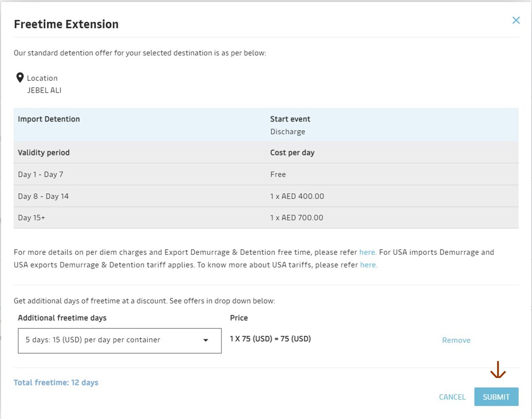Open the 'here' link about USA tariffs
532x419 pixels.
(x=368, y=265)
